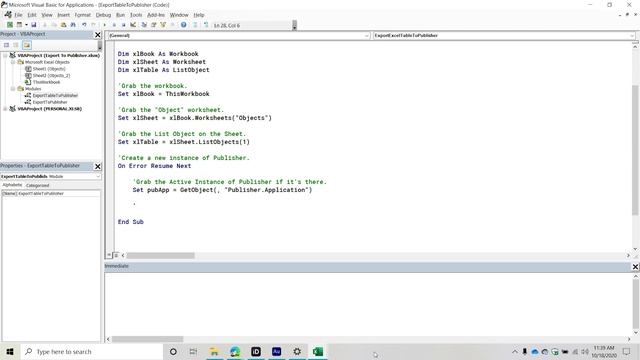Image resolution: width=640 pixels, height=360 pixels.
Task: Select ThisWorkbook in project tree
Action: coord(46,82)
